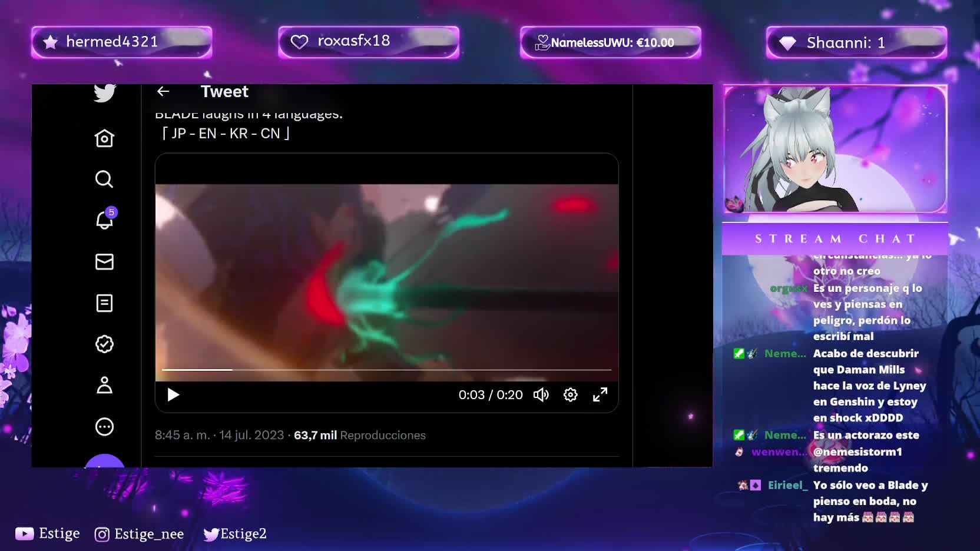This screenshot has width=980, height=551.
Task: Open the Lists icon in sidebar
Action: point(104,303)
